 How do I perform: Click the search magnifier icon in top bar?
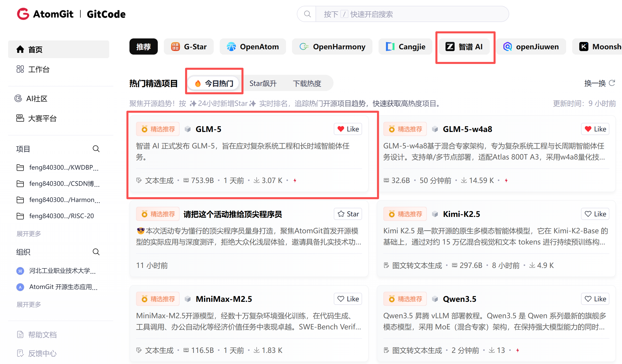pyautogui.click(x=307, y=14)
